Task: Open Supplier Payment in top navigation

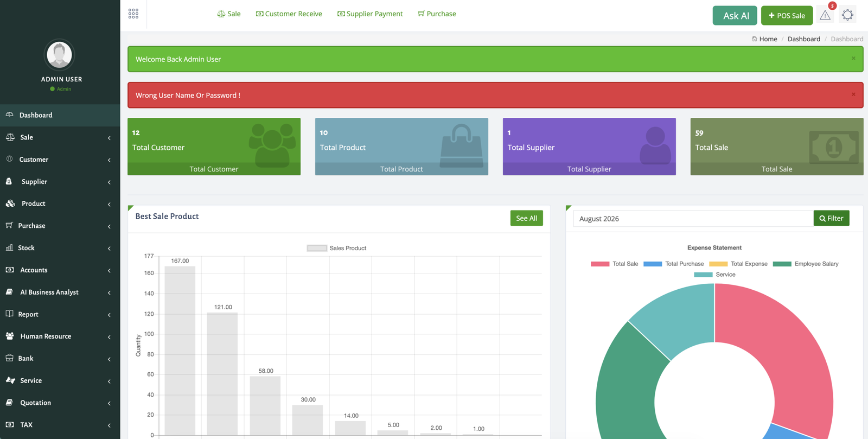Action: pyautogui.click(x=370, y=14)
